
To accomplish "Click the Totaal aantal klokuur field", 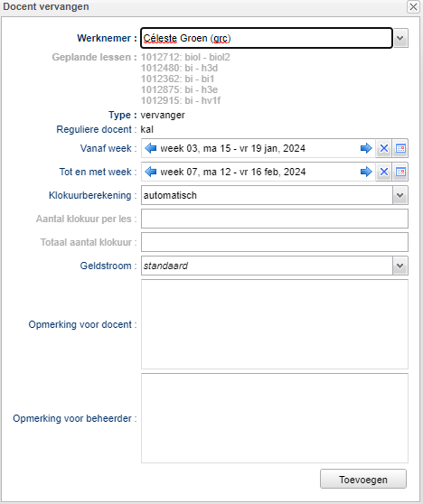I will [275, 242].
